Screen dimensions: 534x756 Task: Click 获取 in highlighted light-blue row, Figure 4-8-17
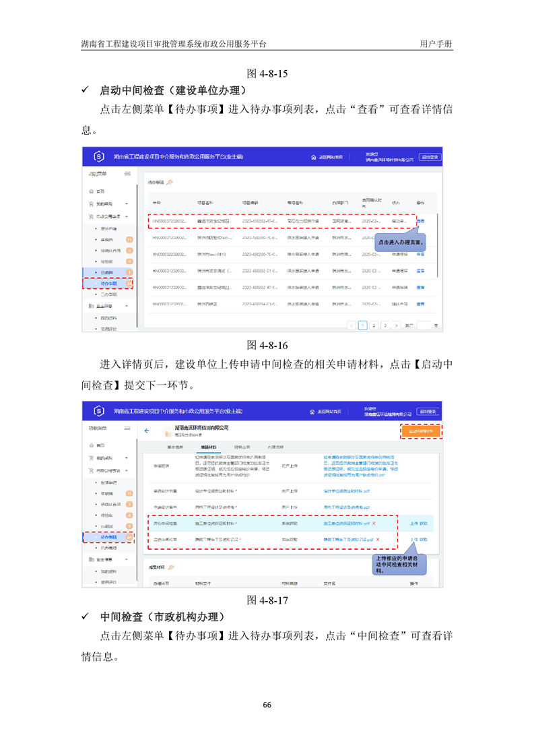(x=423, y=524)
